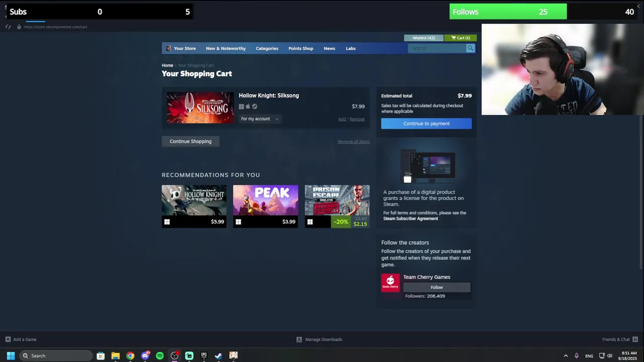
Task: Click the Home breadcrumb link
Action: pyautogui.click(x=167, y=65)
